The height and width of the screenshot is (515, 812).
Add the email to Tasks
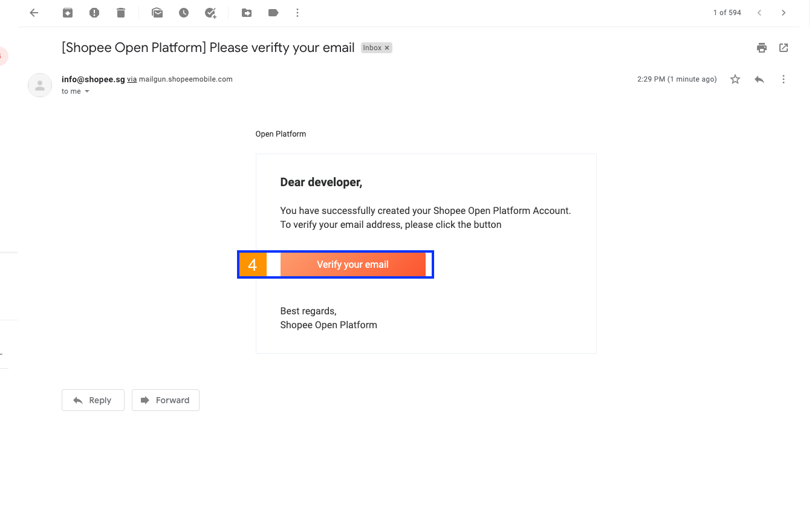tap(210, 13)
